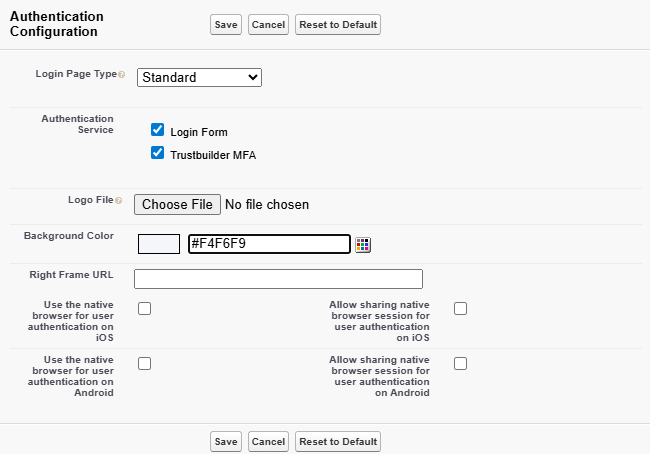Click the Logo File help icon
This screenshot has height=454, width=650.
119,201
